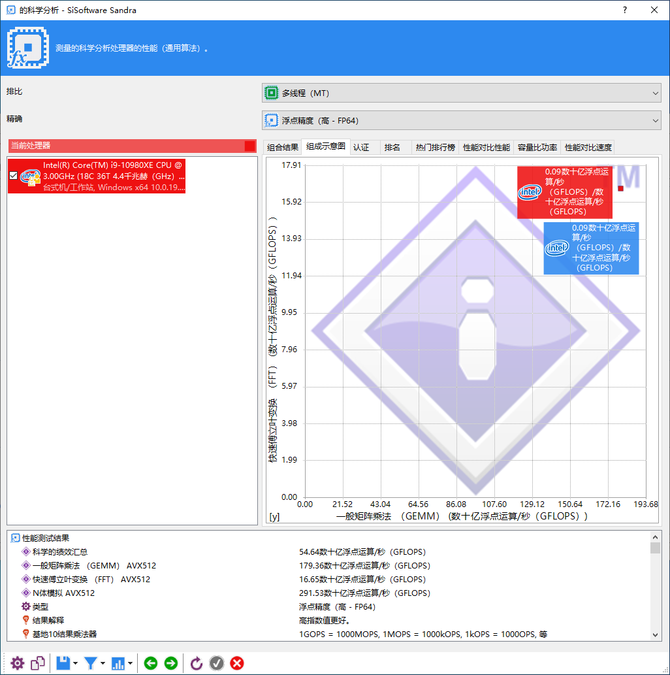Open the filter icon's dropdown arrow

point(102,664)
